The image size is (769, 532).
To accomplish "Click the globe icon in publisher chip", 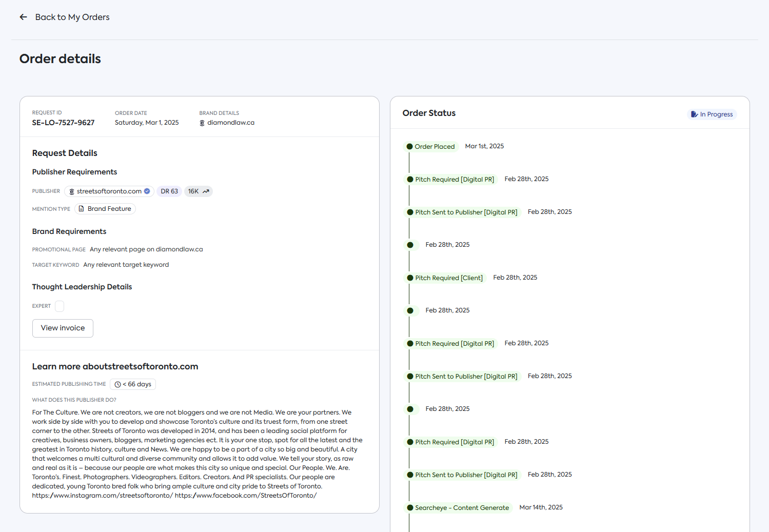I will tap(72, 191).
